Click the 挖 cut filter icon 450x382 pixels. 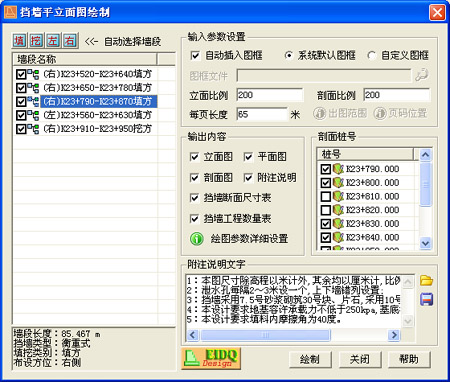click(x=36, y=41)
